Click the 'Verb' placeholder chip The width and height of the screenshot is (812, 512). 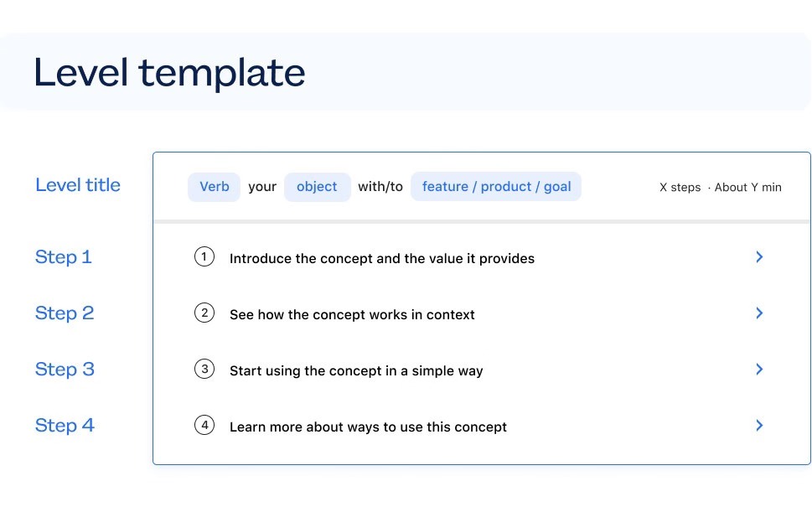point(214,187)
